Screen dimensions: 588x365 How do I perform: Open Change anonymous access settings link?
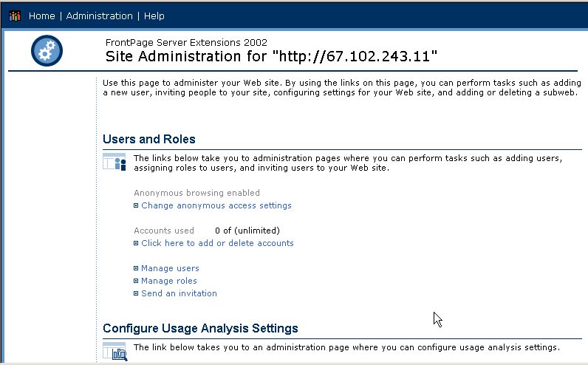click(216, 205)
